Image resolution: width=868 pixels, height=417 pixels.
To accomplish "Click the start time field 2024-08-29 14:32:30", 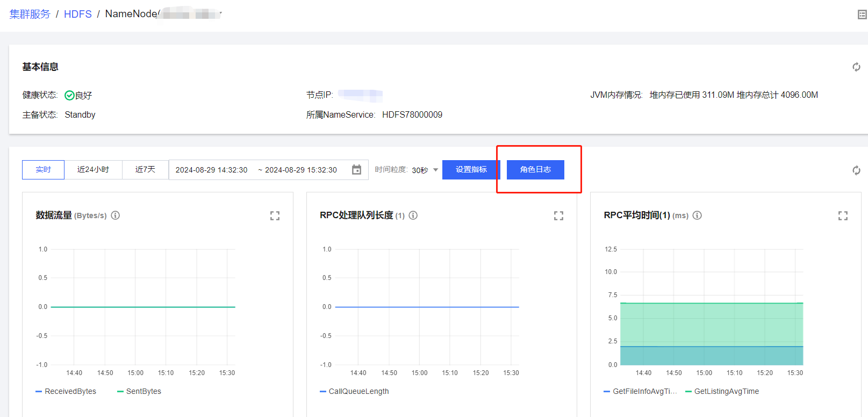I will click(211, 170).
